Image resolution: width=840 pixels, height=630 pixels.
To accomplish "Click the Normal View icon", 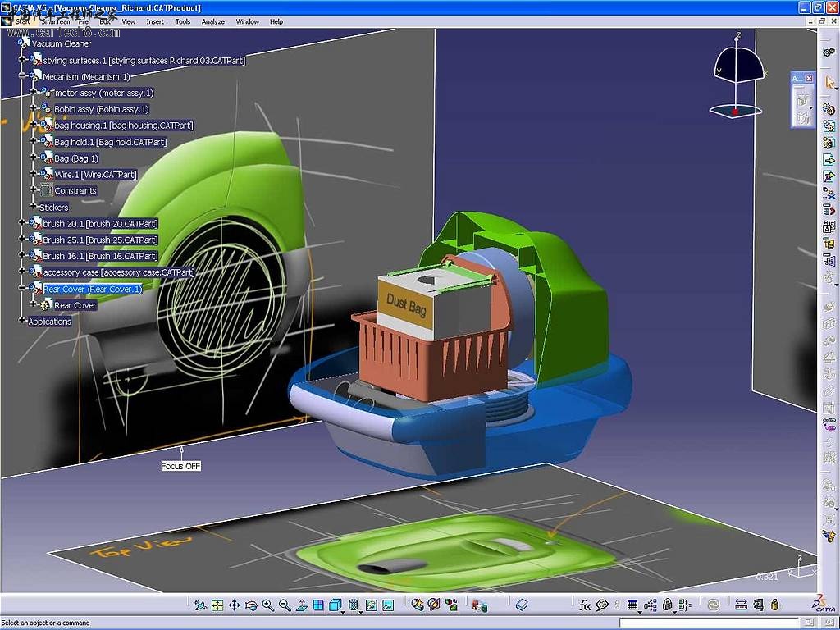I will 301,605.
